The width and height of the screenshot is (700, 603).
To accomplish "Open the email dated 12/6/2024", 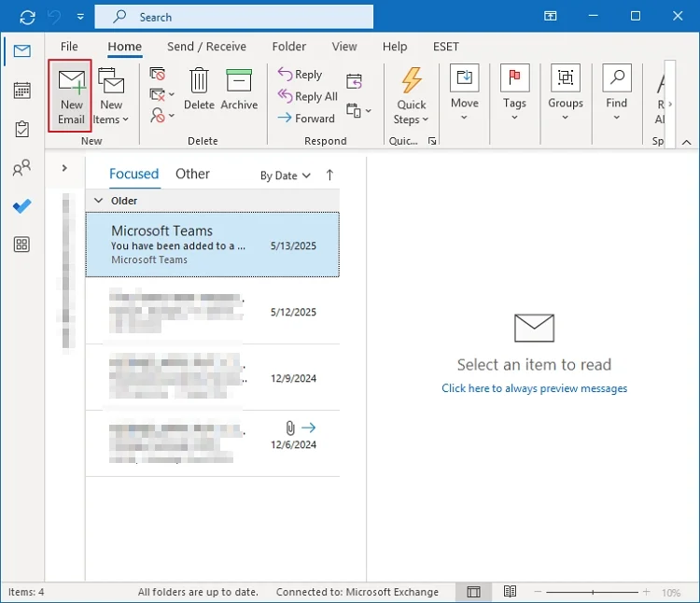I will click(213, 443).
